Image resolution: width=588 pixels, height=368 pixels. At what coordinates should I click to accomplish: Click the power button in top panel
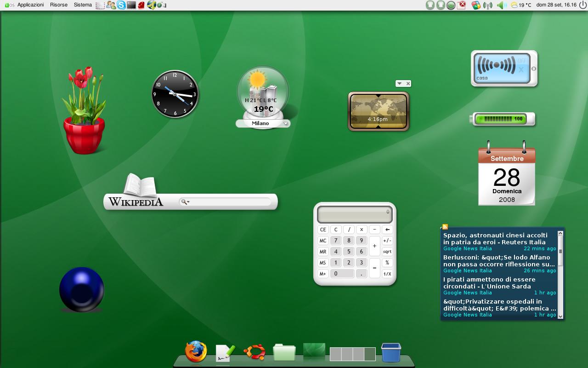click(x=583, y=5)
